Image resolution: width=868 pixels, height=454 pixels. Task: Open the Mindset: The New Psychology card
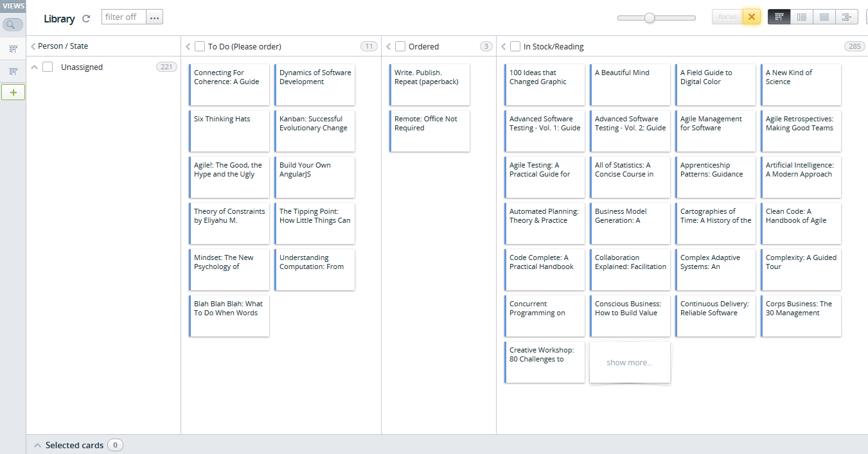pos(229,270)
